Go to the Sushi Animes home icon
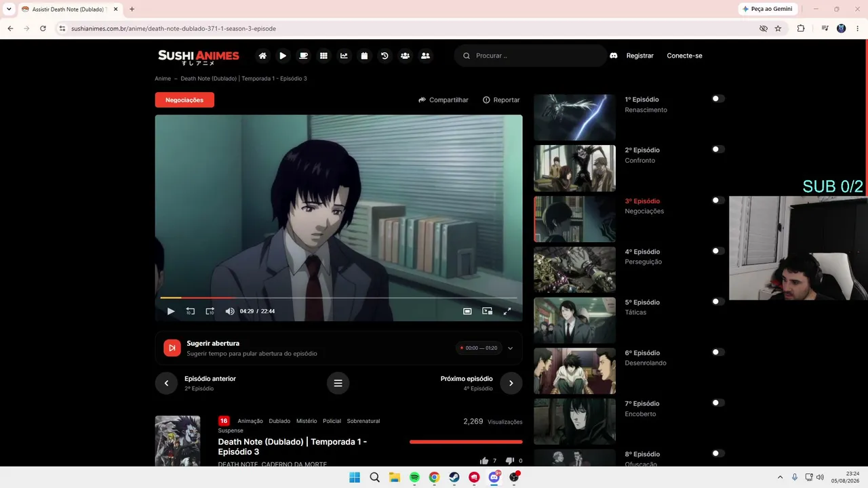The height and width of the screenshot is (488, 868). coord(262,56)
